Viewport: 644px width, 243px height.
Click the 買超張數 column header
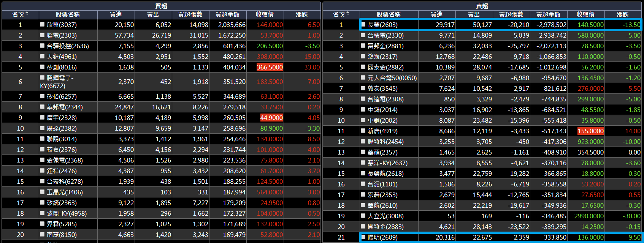(x=190, y=14)
